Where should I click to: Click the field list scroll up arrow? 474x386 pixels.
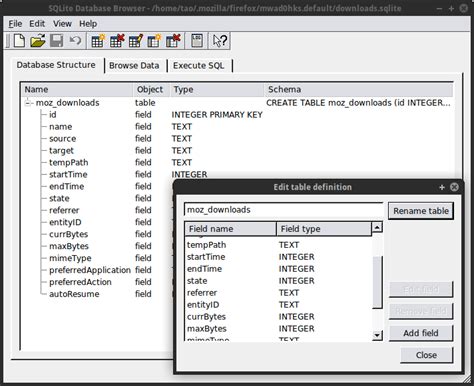click(x=377, y=227)
